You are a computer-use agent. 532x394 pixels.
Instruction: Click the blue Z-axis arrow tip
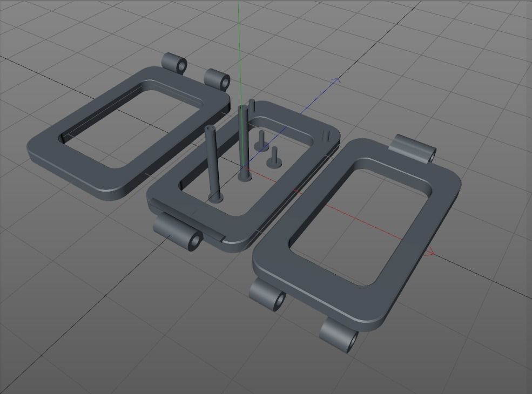[x=336, y=80]
